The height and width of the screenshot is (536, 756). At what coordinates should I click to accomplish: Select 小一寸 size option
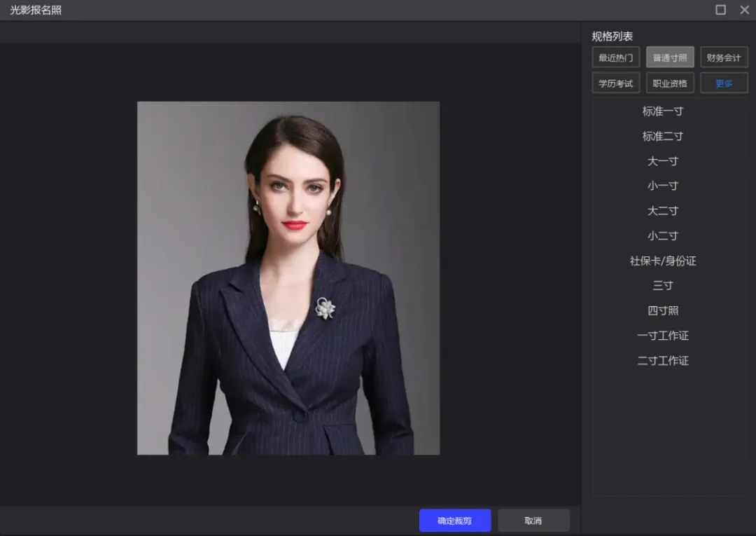click(x=663, y=186)
